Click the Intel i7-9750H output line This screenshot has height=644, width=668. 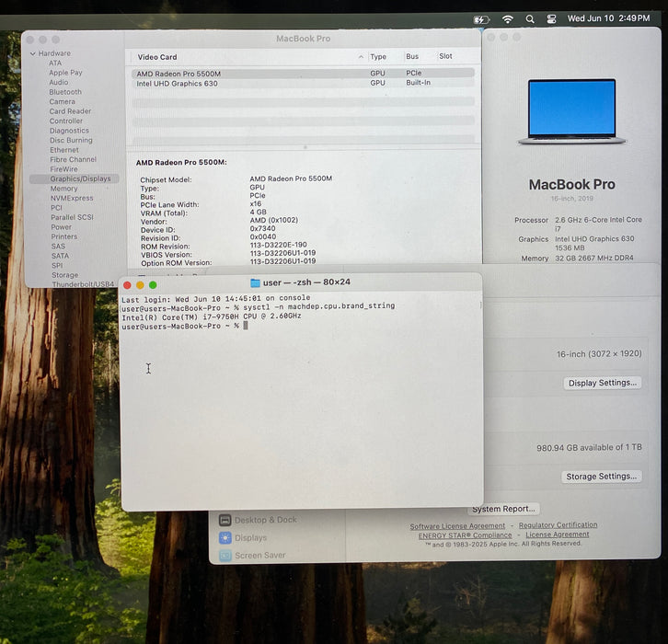[212, 316]
